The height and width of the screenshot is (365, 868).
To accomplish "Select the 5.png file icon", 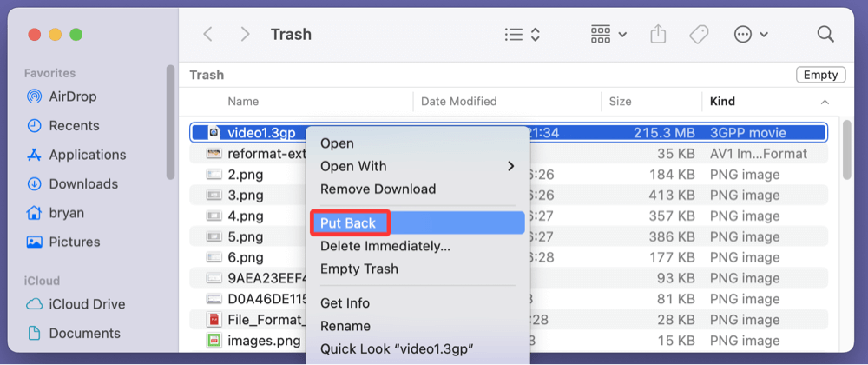I will [x=214, y=236].
